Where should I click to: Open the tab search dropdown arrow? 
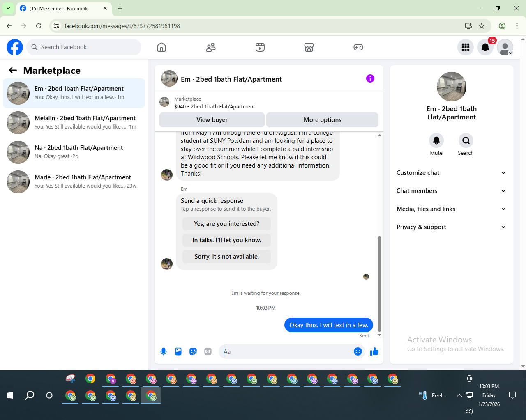click(x=8, y=8)
